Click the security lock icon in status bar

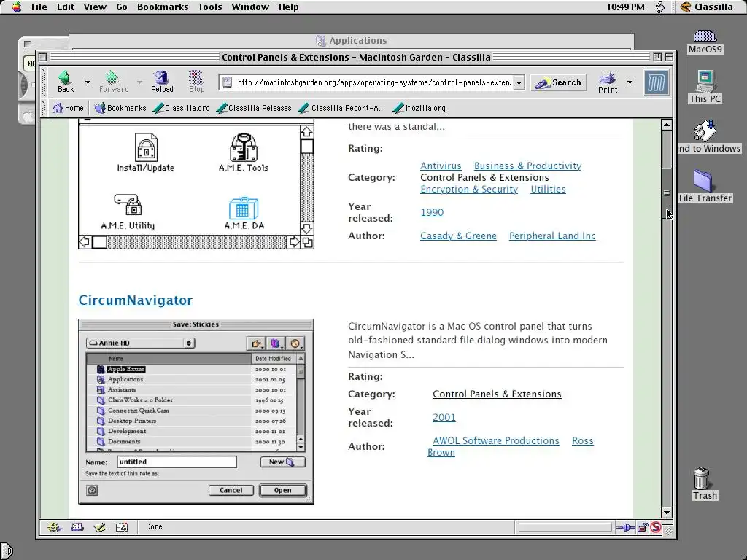tap(643, 527)
